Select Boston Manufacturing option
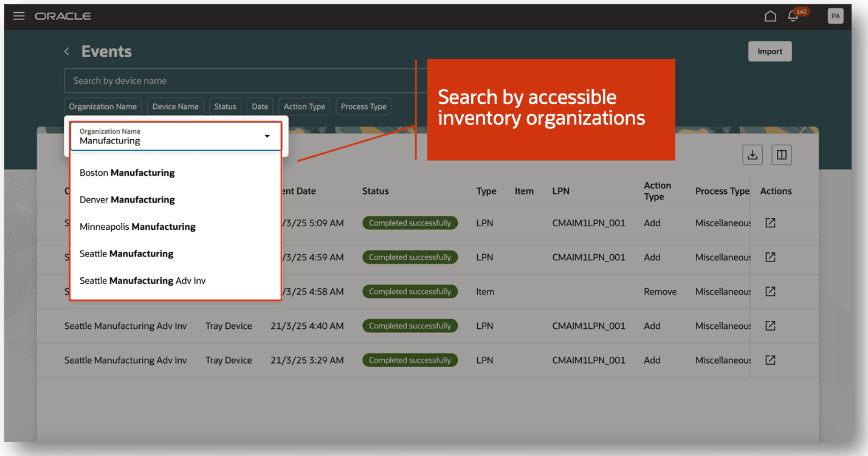868x456 pixels. click(x=176, y=173)
